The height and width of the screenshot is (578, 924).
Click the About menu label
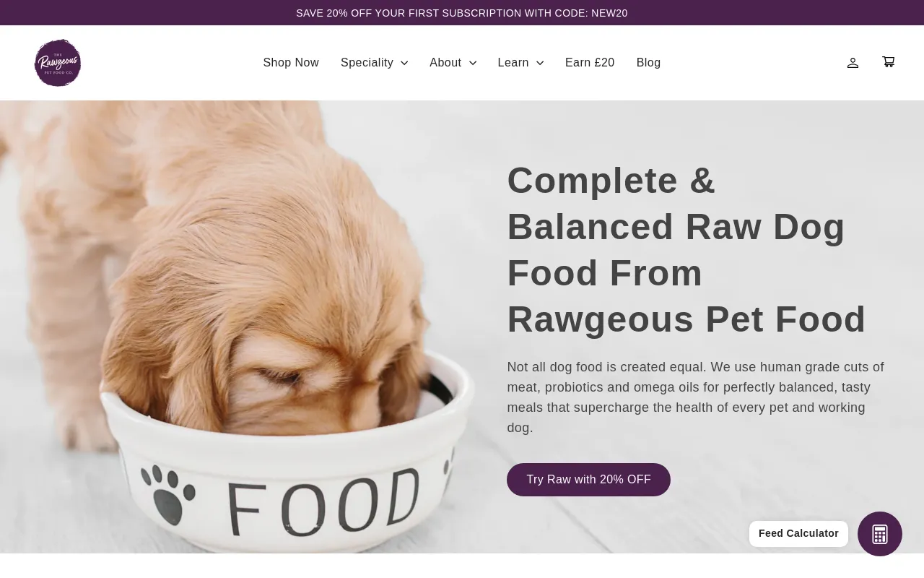pyautogui.click(x=445, y=63)
